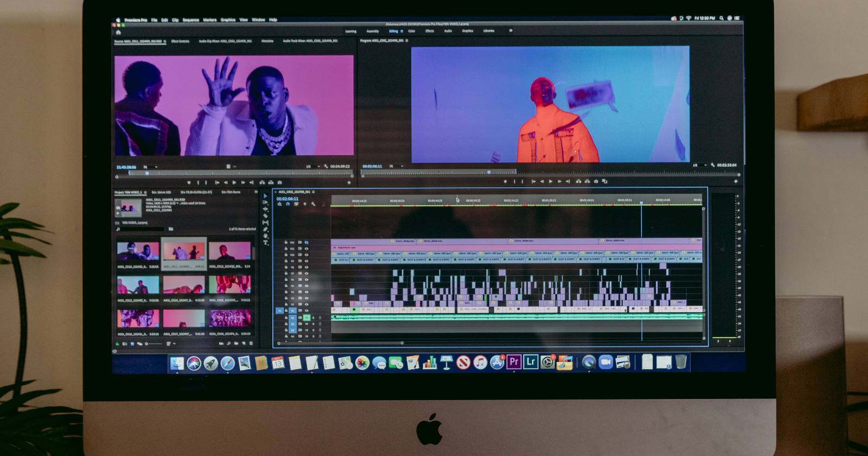Viewport: 868px width, 456px height.
Task: Toggle the nest sequence insert option in Timeline
Action: click(279, 204)
